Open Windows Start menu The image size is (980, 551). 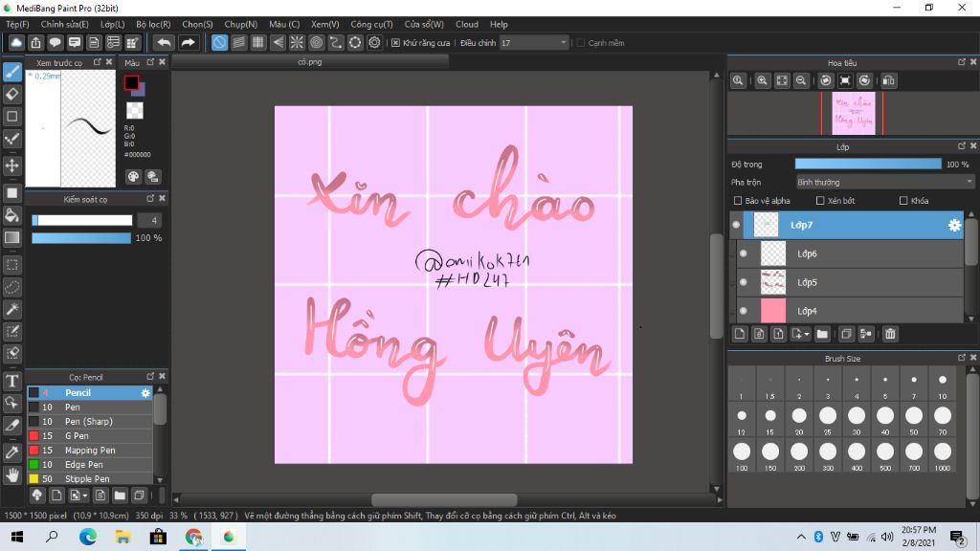17,537
